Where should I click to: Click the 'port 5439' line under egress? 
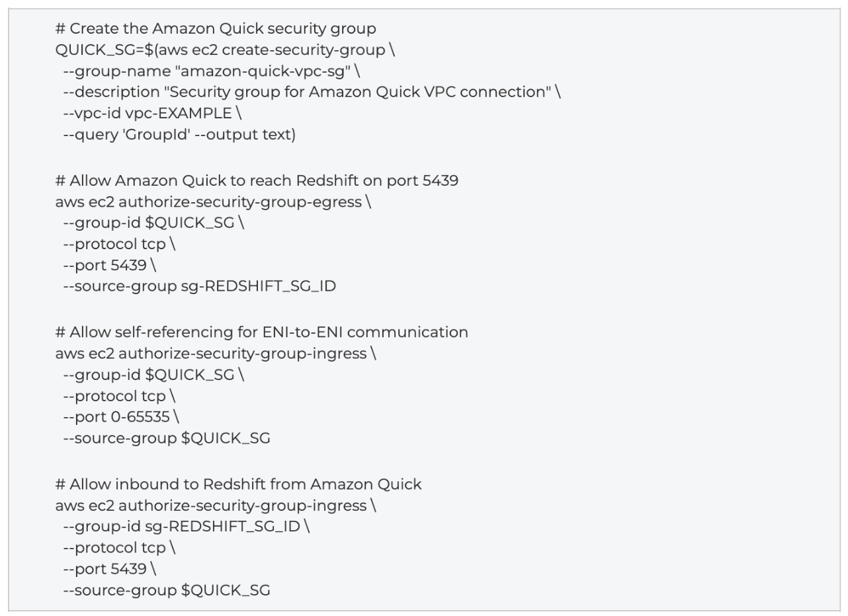click(x=110, y=266)
